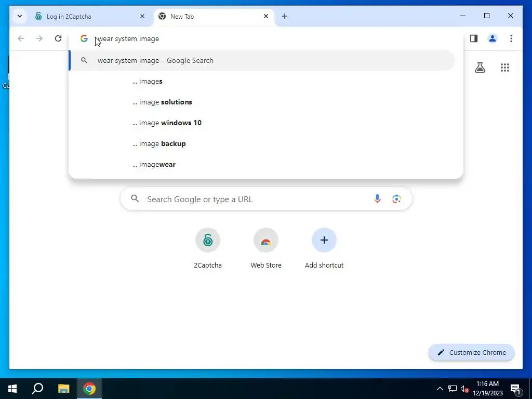Choose the '... images' suggestion

262,82
